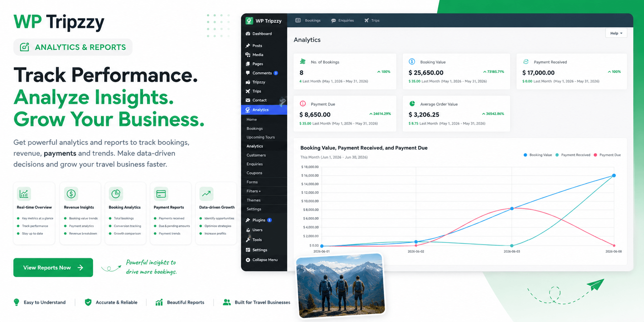
Task: Open the Trips tab in top bar
Action: (372, 20)
